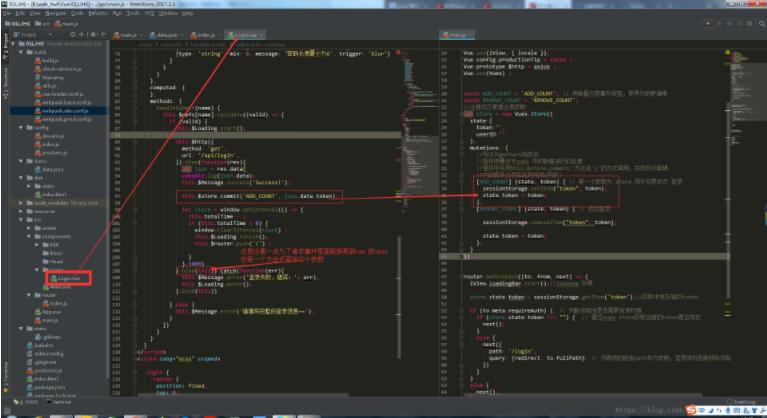Open index.html inside the dist folder
The width and height of the screenshot is (767, 418).
pos(50,195)
